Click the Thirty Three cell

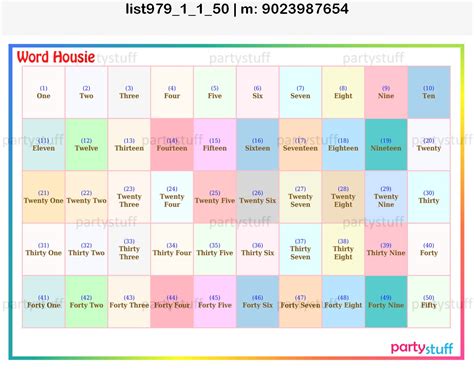(x=129, y=249)
